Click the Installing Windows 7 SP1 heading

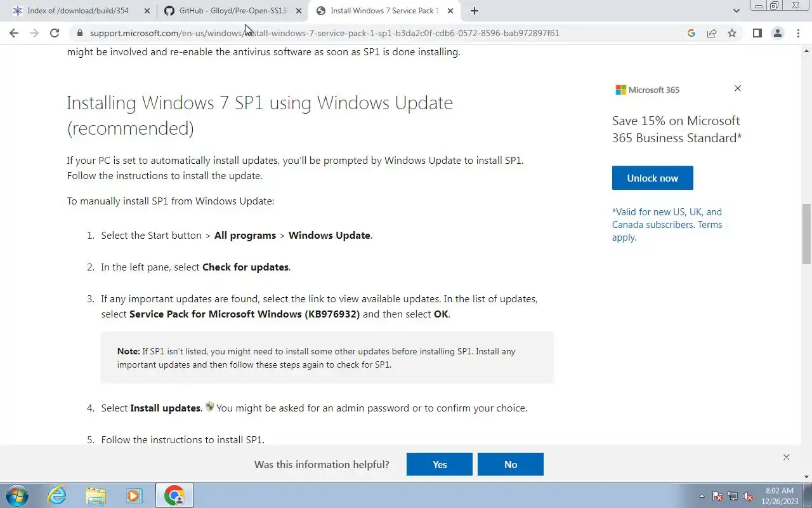coord(259,116)
